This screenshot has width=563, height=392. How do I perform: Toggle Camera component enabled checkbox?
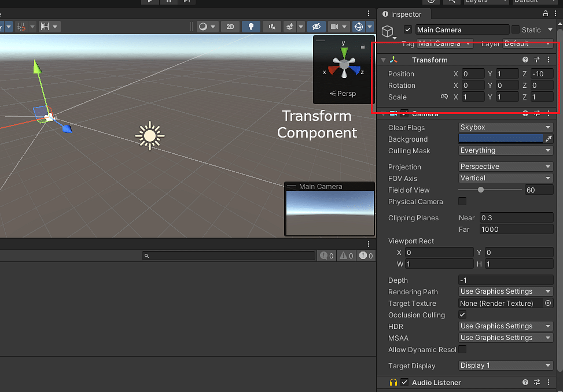(x=404, y=114)
